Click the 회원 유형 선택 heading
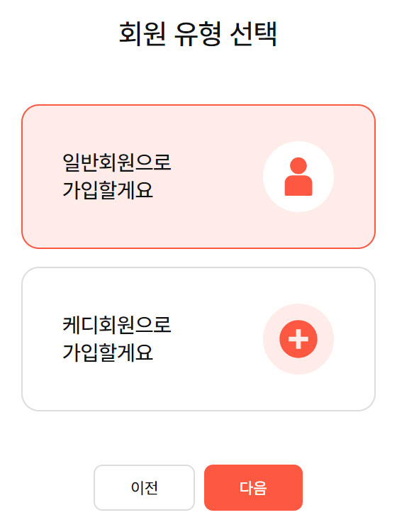Screen dimensions: 397x532 tap(198, 33)
